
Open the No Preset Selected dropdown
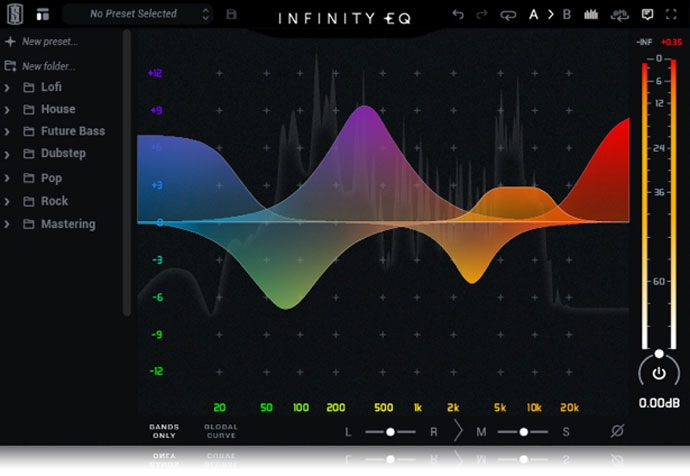(136, 14)
